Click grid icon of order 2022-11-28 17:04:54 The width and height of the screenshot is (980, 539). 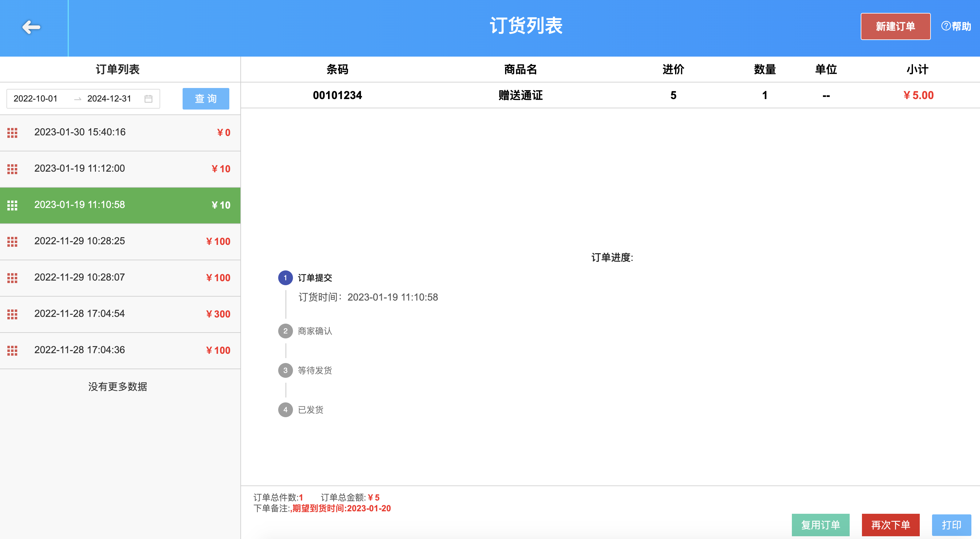12,314
